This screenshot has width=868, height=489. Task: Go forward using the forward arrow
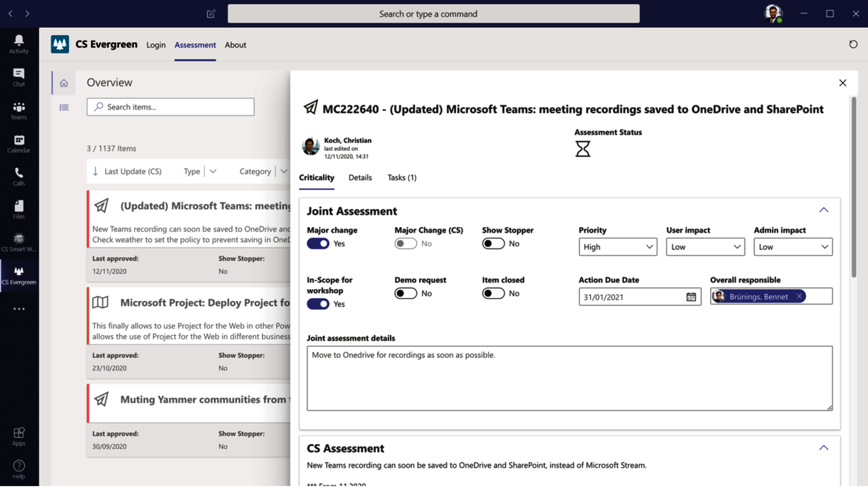coord(27,14)
